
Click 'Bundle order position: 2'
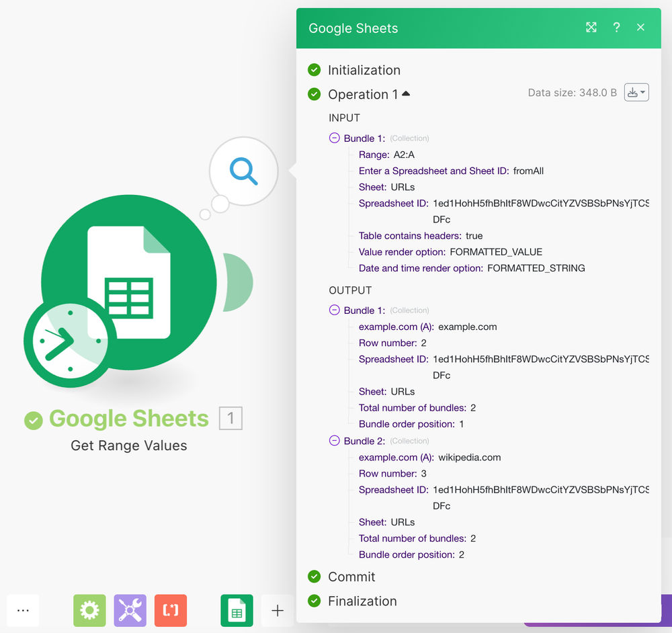411,554
